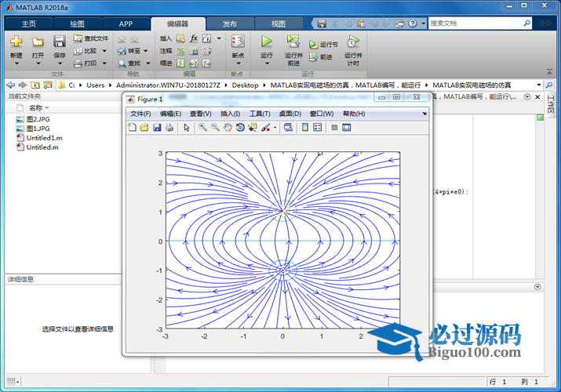Open 文件(F) menu in Figure 1
The width and height of the screenshot is (561, 392).
(x=140, y=114)
